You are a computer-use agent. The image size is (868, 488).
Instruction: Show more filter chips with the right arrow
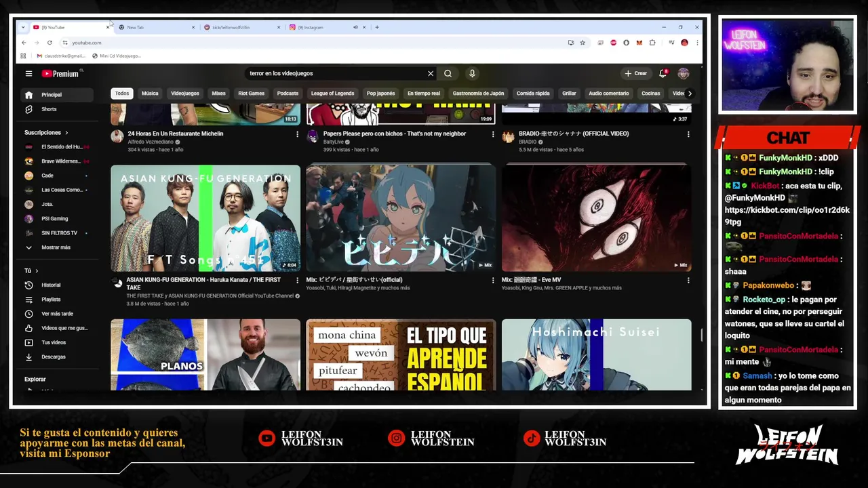(690, 94)
